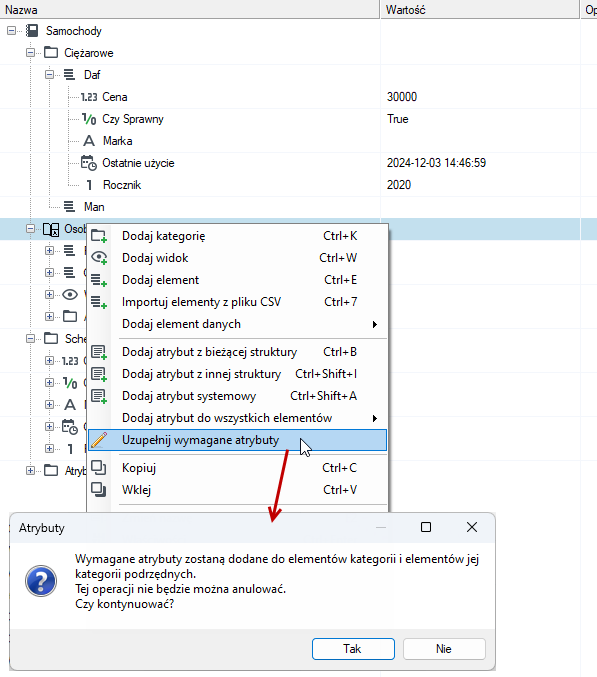Expand the boolean attribute node under Sche
This screenshot has width=597, height=677.
pos(49,383)
